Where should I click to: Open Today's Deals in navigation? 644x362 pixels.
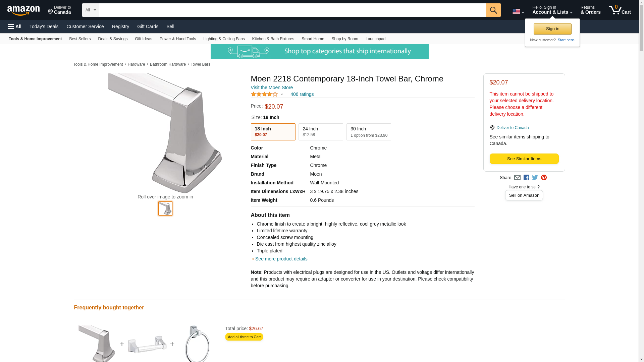pyautogui.click(x=44, y=26)
